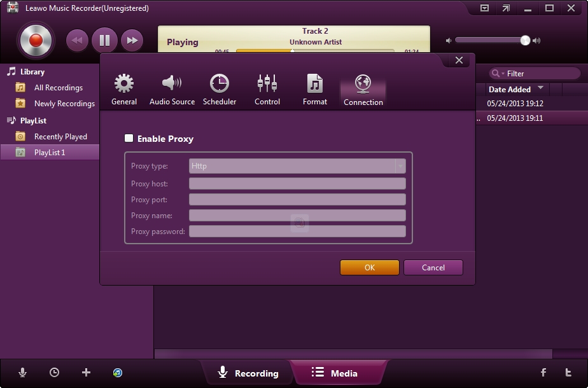Open the filter search options arrow
588x388 pixels.
[x=503, y=74]
